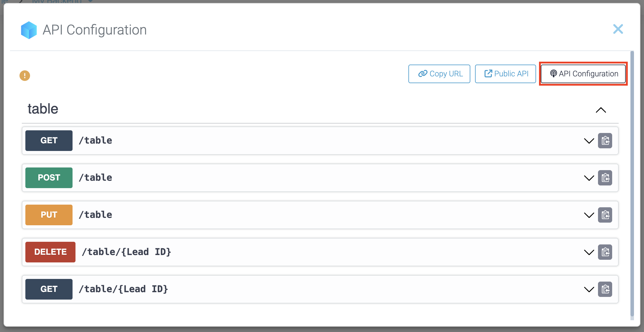Expand the GET /table endpoint details
The image size is (644, 332).
click(589, 141)
